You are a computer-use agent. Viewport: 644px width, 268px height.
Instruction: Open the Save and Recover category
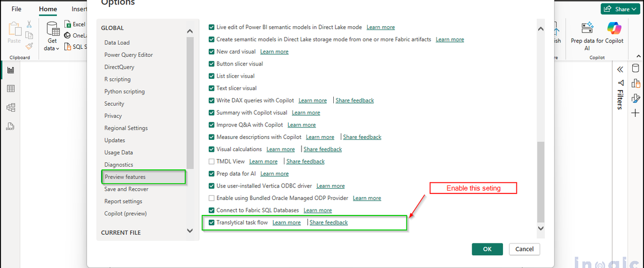click(126, 189)
